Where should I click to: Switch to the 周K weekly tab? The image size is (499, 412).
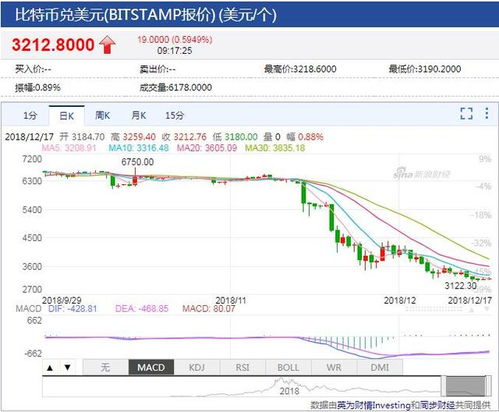102,115
